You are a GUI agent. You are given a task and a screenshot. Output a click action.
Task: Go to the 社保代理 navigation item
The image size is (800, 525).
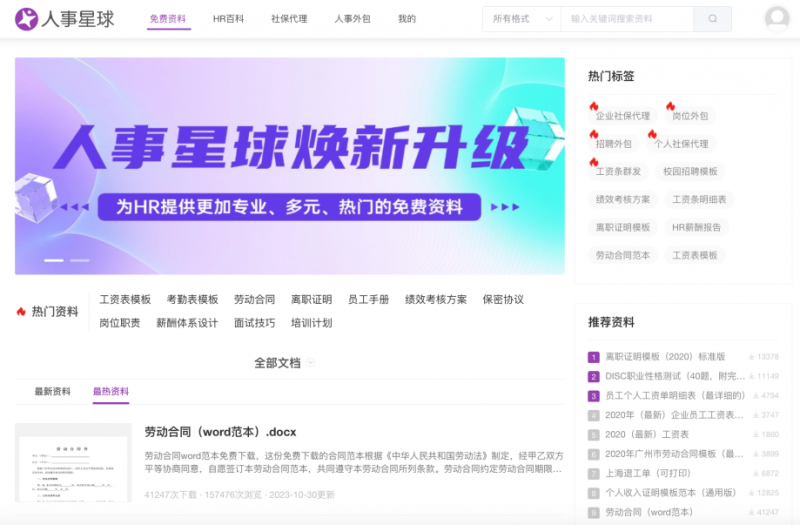click(x=289, y=19)
